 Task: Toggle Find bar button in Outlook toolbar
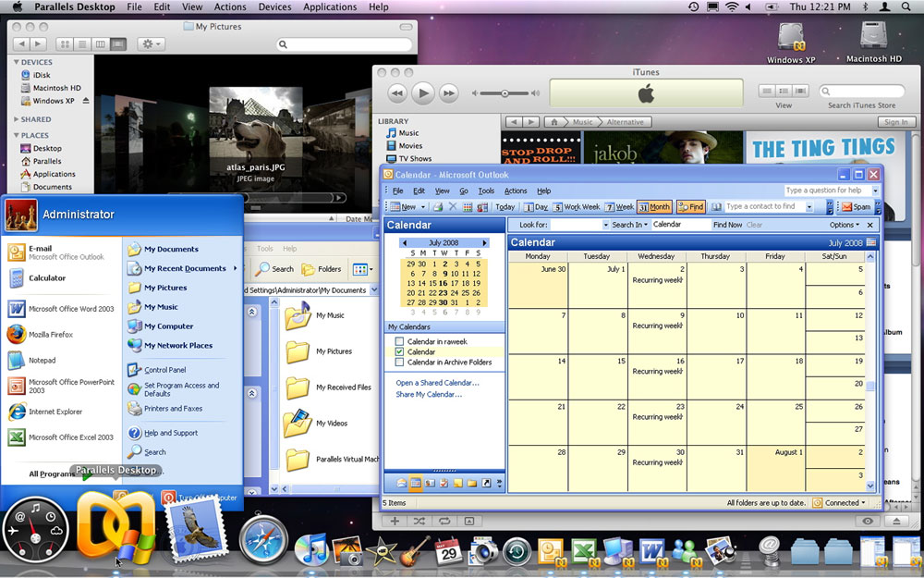pyautogui.click(x=690, y=207)
